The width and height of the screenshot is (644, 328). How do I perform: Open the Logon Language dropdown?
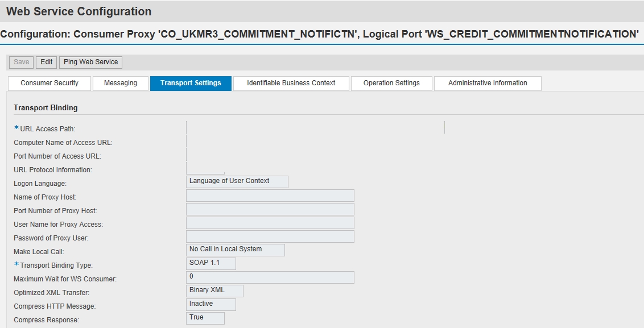tap(237, 181)
